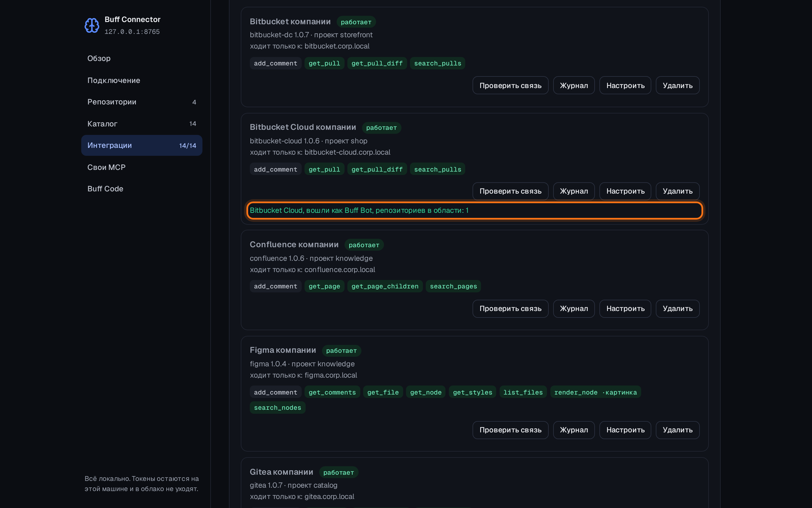Open Buff Code page
Viewport: 812px width, 508px height.
pyautogui.click(x=142, y=189)
